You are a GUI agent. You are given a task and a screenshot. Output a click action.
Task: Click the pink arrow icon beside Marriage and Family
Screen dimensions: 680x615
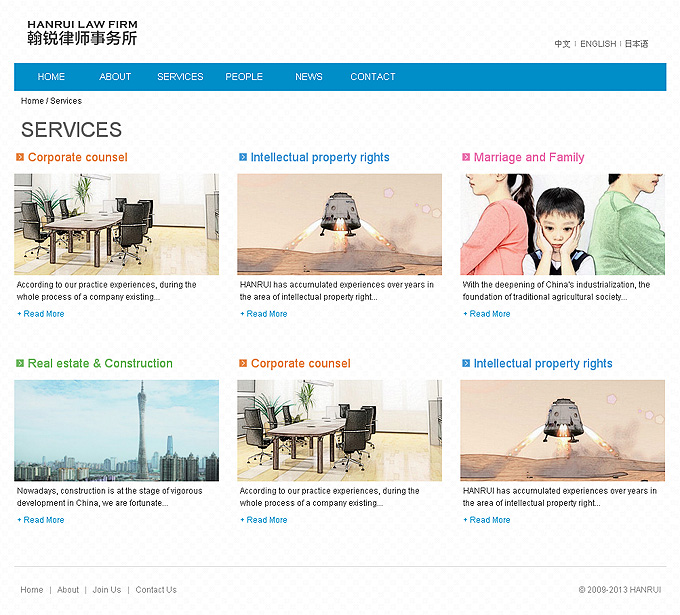click(x=466, y=157)
